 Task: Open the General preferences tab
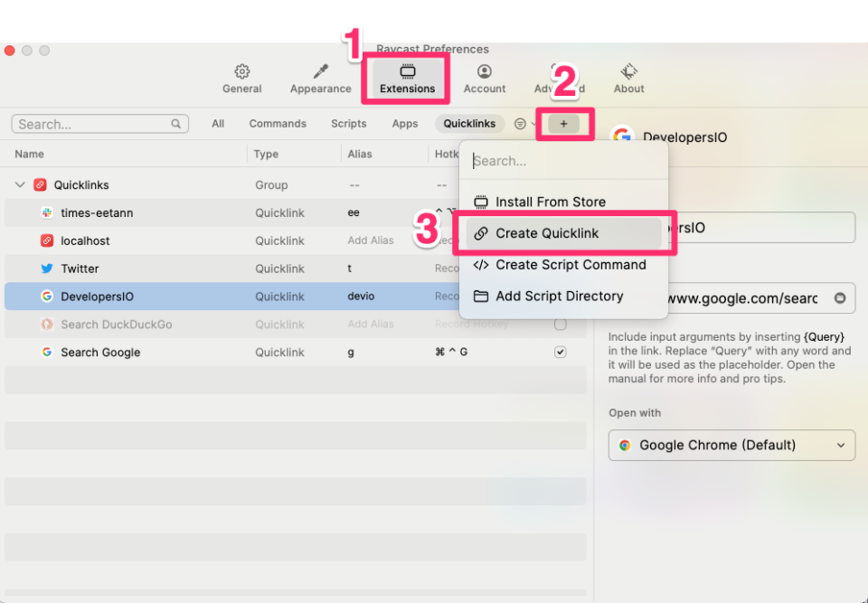242,80
